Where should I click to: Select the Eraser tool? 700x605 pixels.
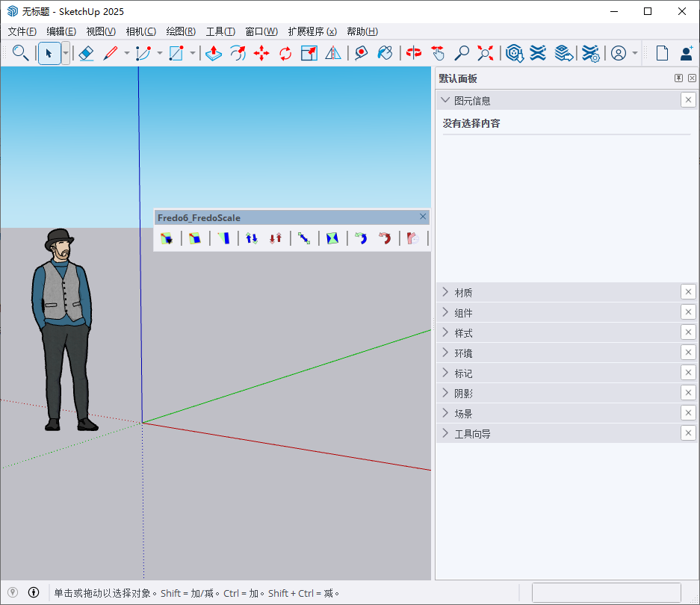coord(87,53)
